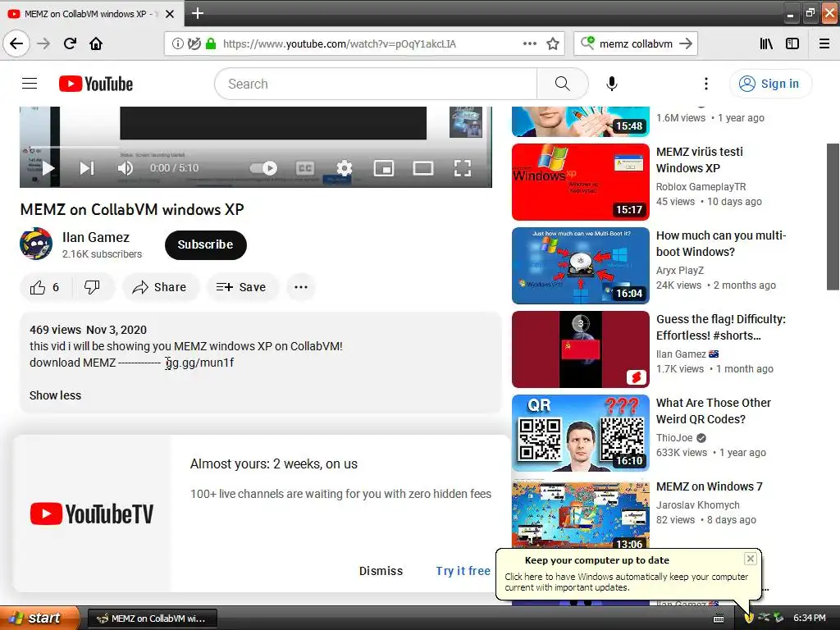Viewport: 840px width, 630px height.
Task: Click the YouTube magnifier search button
Action: 562,84
